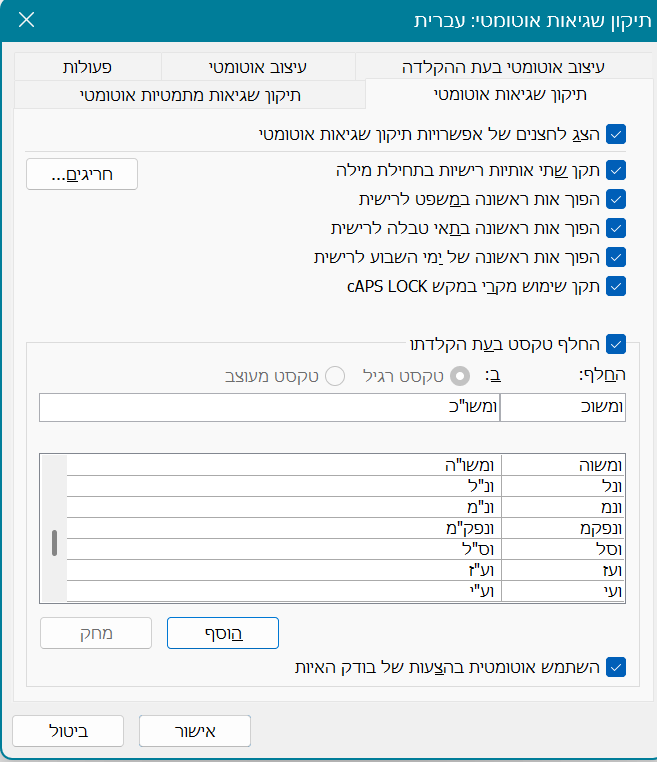Disable החלף טקסט בעת הקלדתו option
657x762 pixels.
(616, 344)
